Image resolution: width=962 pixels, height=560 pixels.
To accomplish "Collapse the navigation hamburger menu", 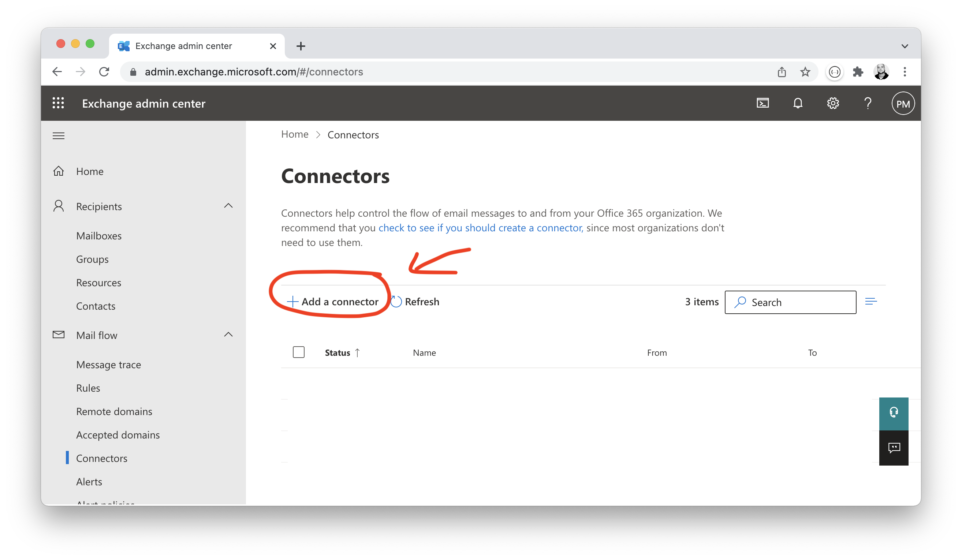I will (x=59, y=136).
